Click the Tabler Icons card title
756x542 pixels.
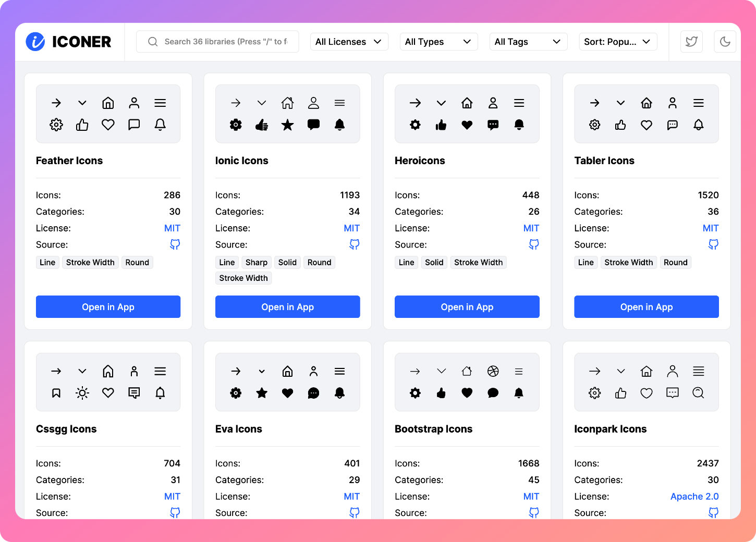pos(604,161)
